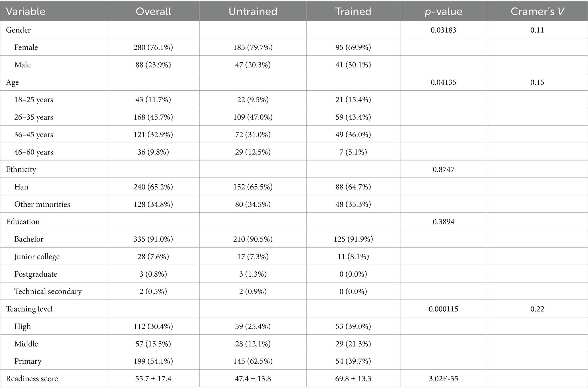Screen dimensions: 588x392
Task: Click the Cramer's V column header
Action: click(537, 11)
